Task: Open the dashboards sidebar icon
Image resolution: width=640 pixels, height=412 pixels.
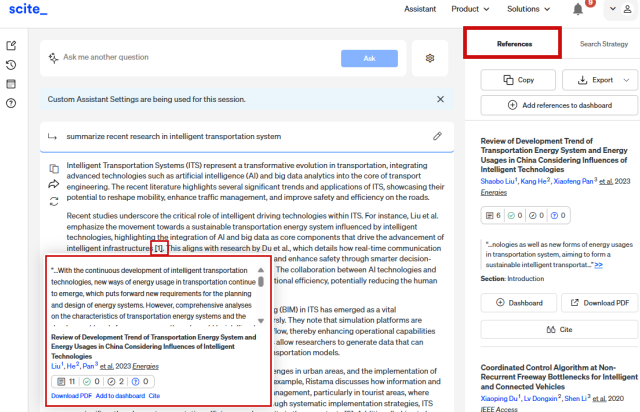Action: click(11, 84)
